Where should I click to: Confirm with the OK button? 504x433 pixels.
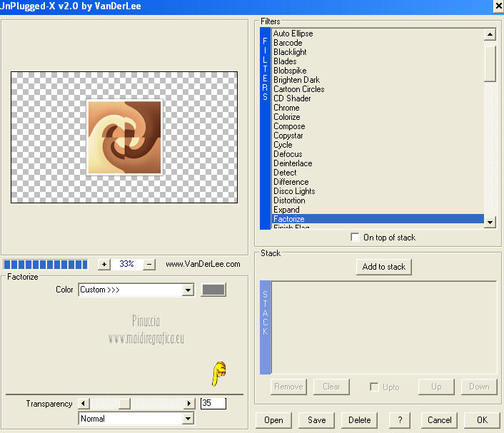click(482, 420)
